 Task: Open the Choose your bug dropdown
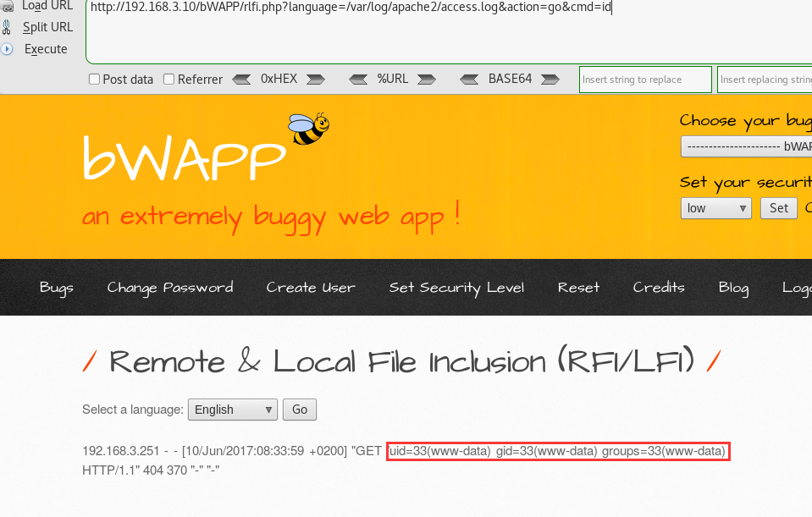point(746,146)
